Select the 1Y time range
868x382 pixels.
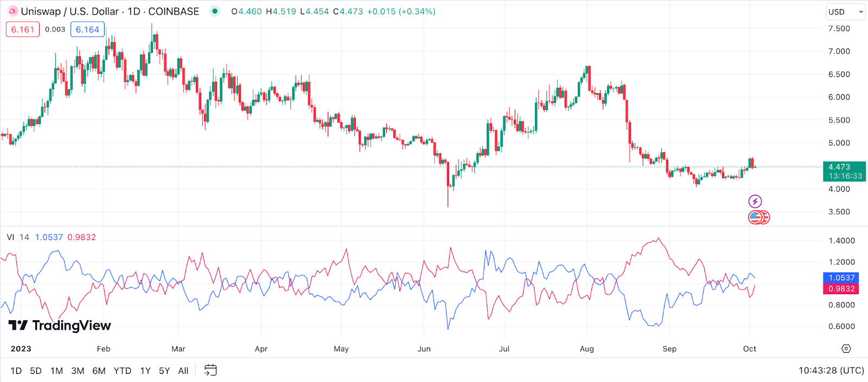tap(145, 371)
